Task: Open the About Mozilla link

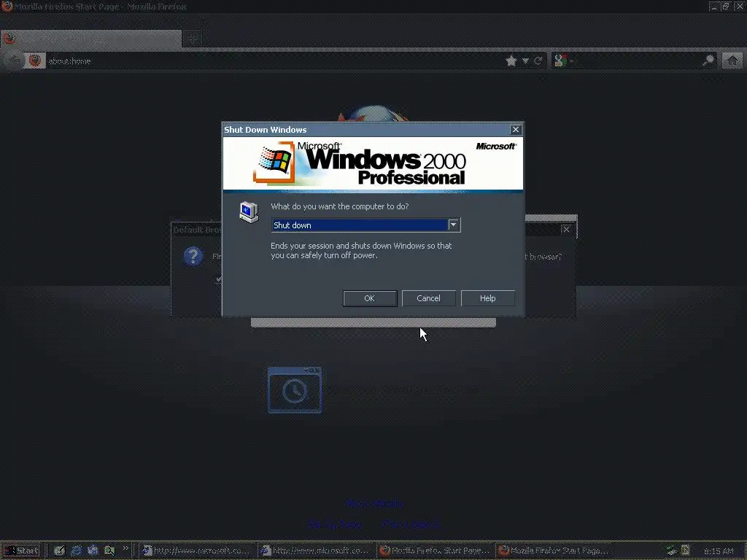Action: pyautogui.click(x=374, y=504)
